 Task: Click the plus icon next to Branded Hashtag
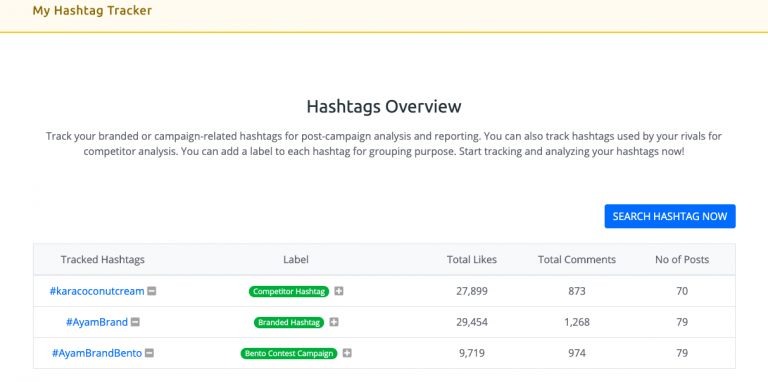(x=334, y=322)
